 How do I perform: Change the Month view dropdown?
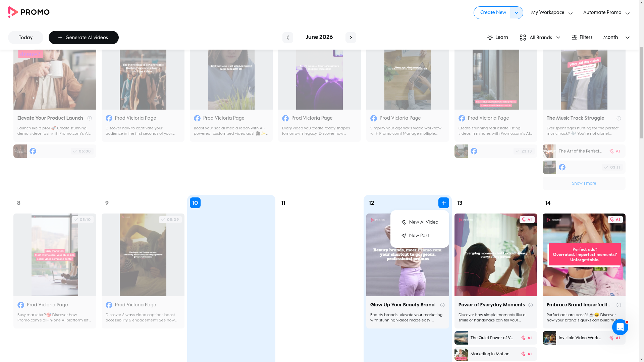616,38
